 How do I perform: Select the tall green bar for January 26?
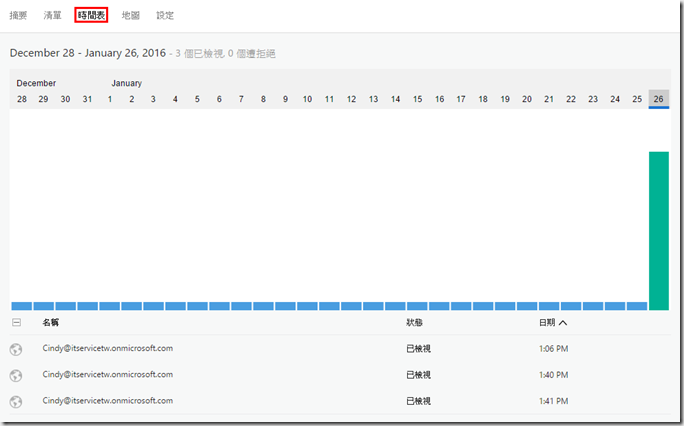pos(659,230)
